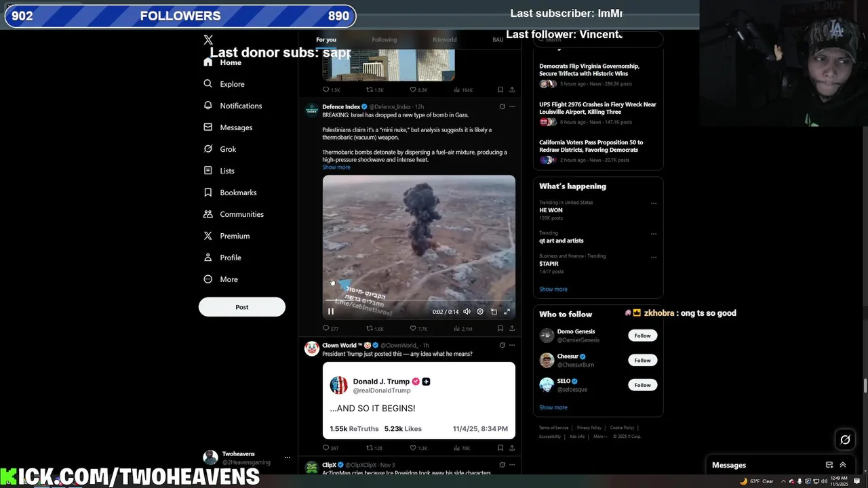Show more under Who to follow
Viewport: 868px width, 488px height.
pos(553,407)
